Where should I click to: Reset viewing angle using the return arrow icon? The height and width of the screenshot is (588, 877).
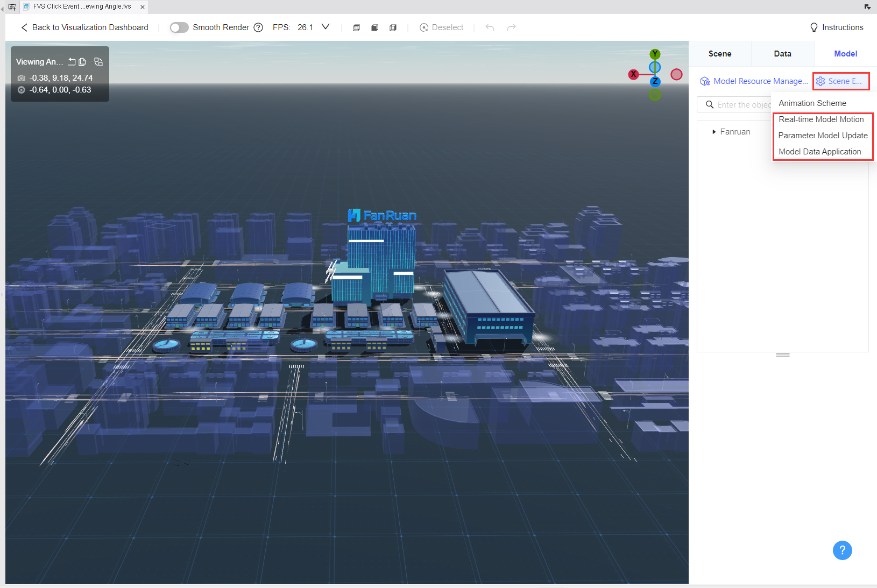[72, 62]
